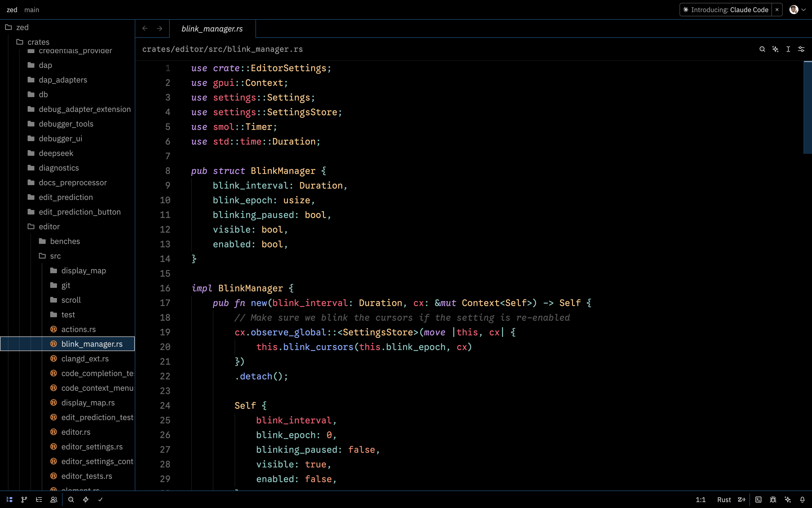
Task: Open editor controls sliders icon
Action: click(801, 49)
